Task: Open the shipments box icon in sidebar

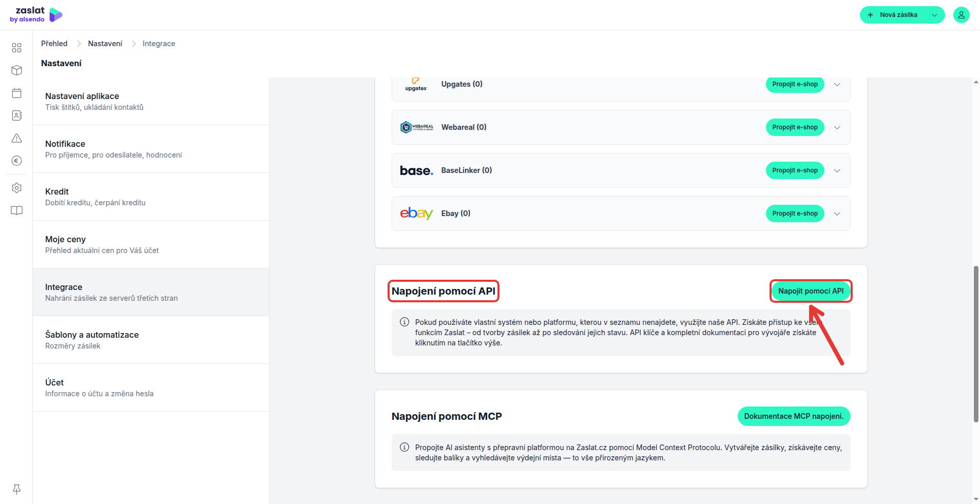Action: click(16, 70)
